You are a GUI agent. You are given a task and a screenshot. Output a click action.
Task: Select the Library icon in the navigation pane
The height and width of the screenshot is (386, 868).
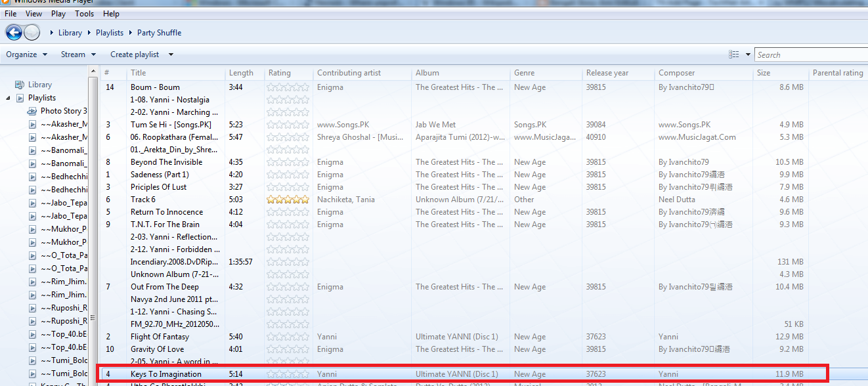20,85
